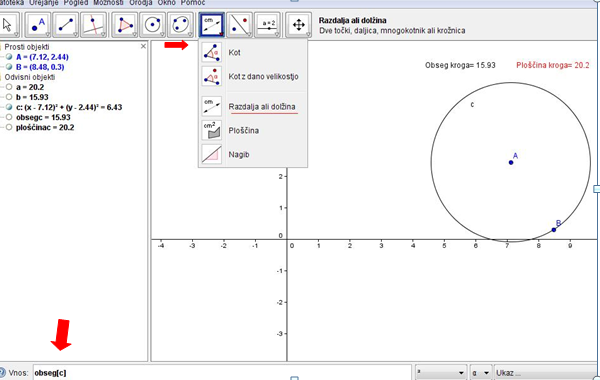Select the Line through two points tool
Image resolution: width=600 pixels, height=380 pixels.
point(66,25)
